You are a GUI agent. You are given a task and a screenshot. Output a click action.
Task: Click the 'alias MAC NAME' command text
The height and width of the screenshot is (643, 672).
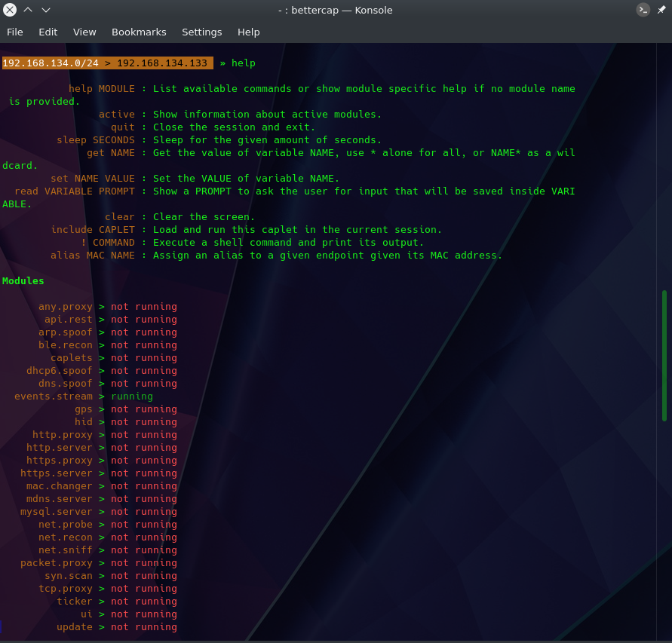click(93, 256)
